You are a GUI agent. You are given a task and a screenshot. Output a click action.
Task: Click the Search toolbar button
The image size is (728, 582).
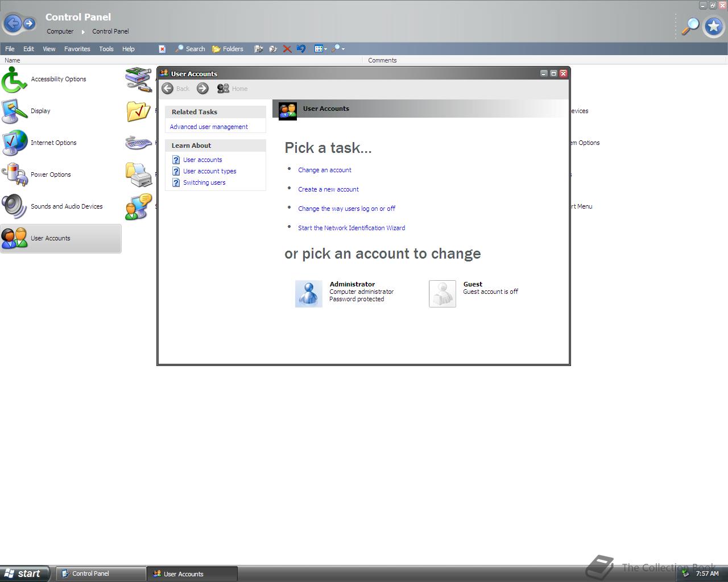click(x=190, y=49)
